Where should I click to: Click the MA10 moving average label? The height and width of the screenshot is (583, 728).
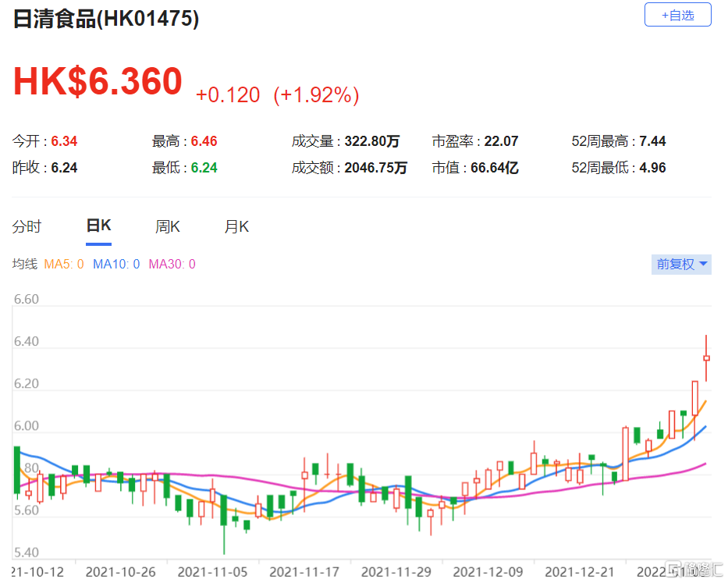pyautogui.click(x=116, y=265)
